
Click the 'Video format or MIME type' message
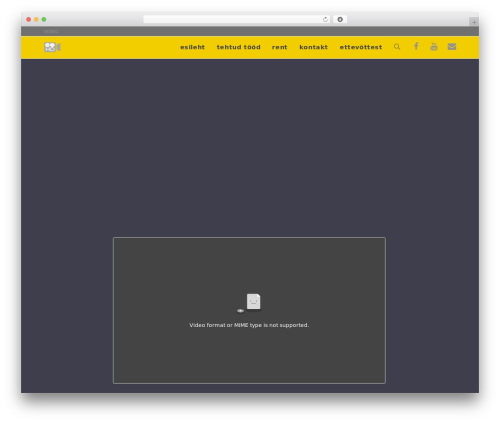click(249, 325)
